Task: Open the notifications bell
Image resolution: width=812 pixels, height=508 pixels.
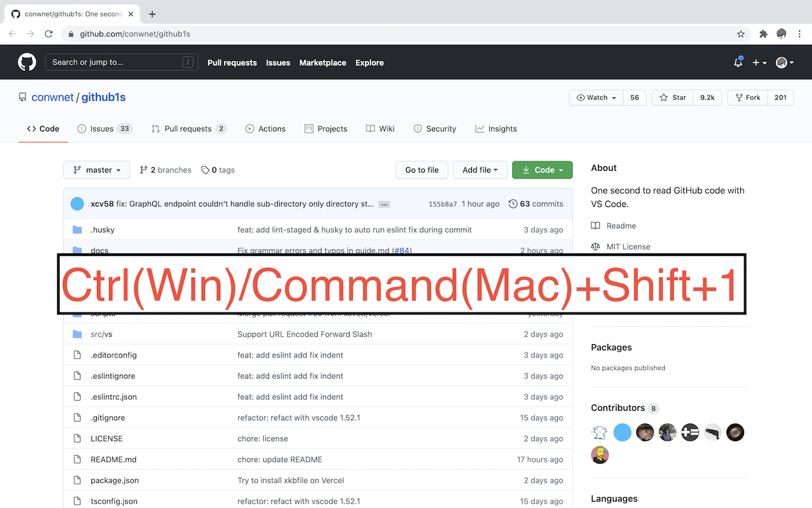Action: pos(738,62)
